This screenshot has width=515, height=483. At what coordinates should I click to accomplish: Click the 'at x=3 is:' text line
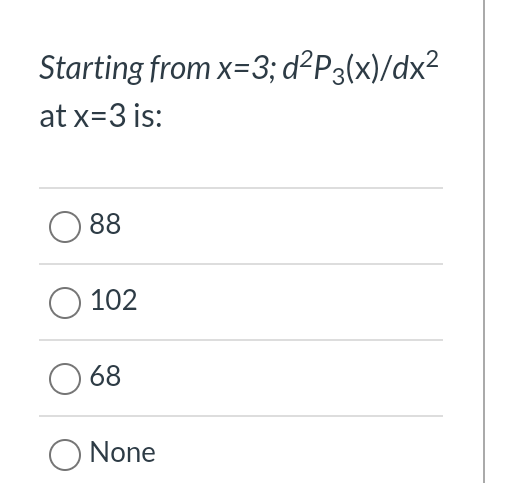101,116
